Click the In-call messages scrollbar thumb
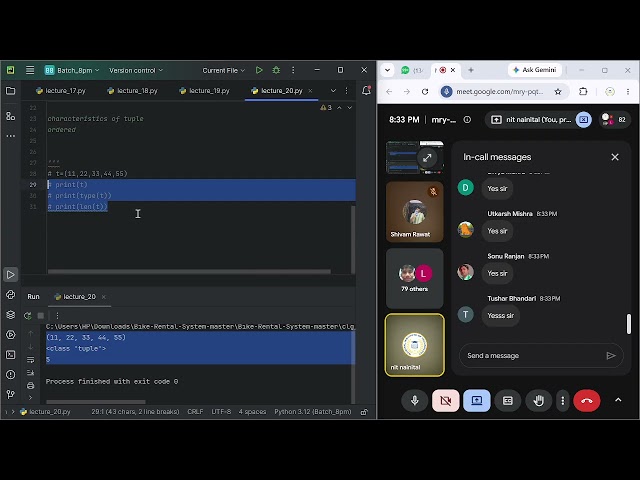 pos(629,324)
